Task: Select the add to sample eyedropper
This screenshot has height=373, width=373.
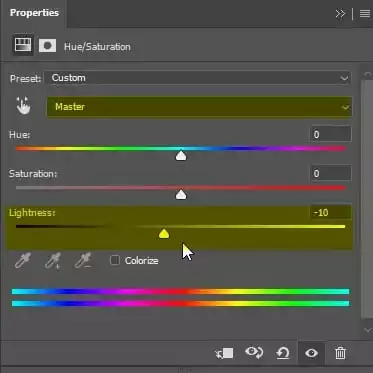Action: coord(53,261)
